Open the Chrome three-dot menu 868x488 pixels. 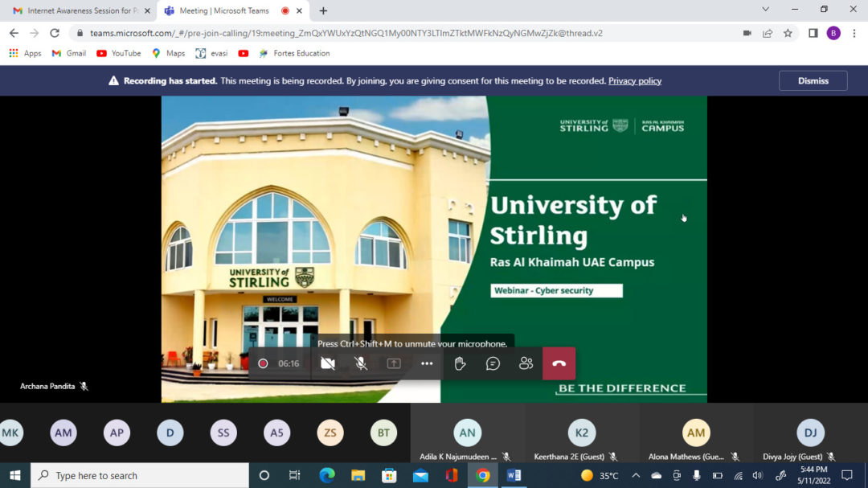854,33
